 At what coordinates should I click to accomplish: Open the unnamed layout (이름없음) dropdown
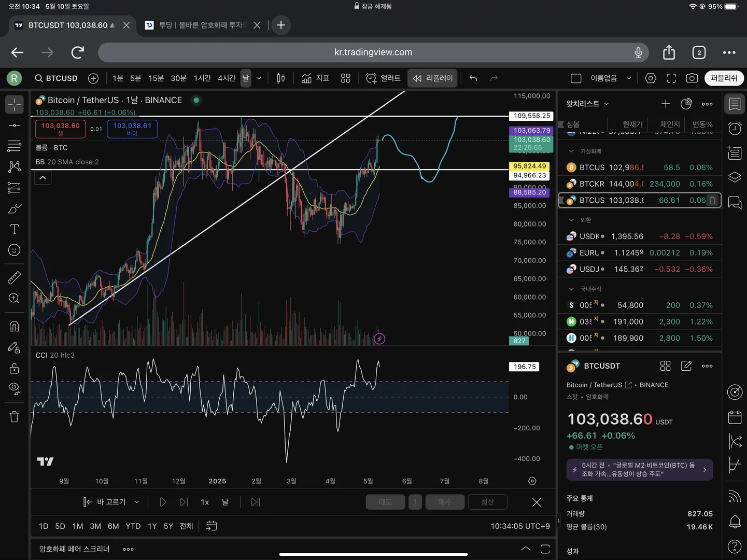[x=611, y=78]
